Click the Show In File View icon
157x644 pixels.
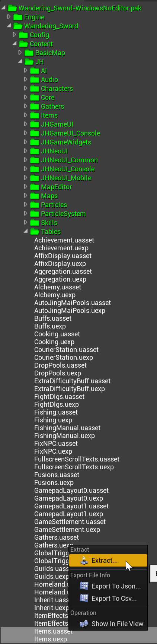coord(84,624)
